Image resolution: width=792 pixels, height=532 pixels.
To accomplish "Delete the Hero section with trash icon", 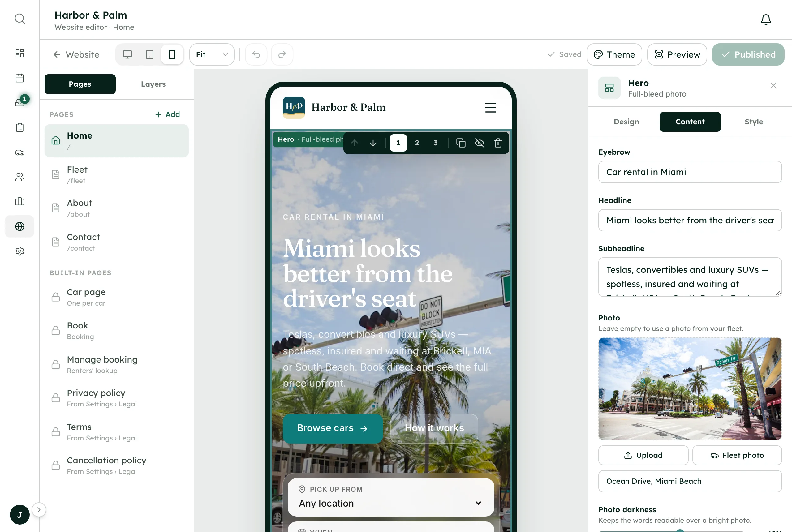I will point(498,143).
